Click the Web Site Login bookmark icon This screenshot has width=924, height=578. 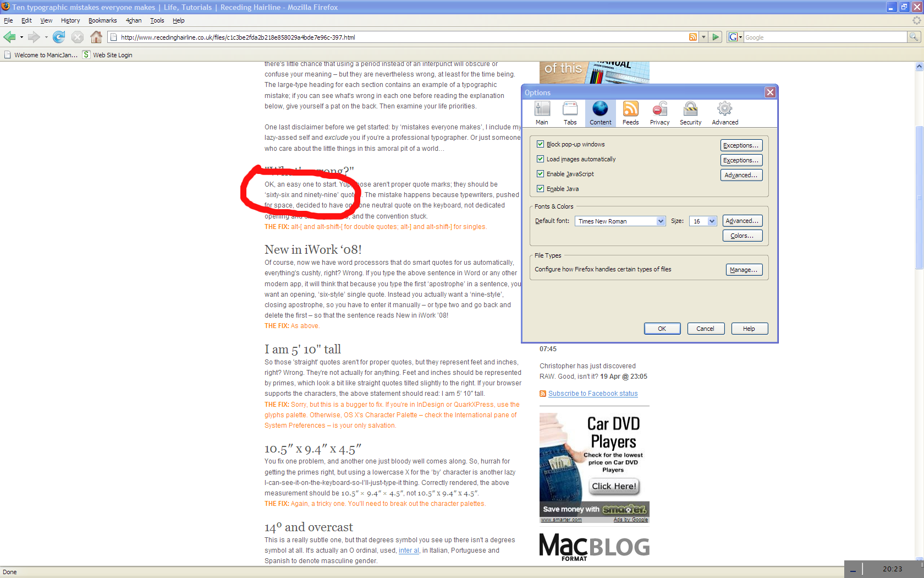[86, 54]
